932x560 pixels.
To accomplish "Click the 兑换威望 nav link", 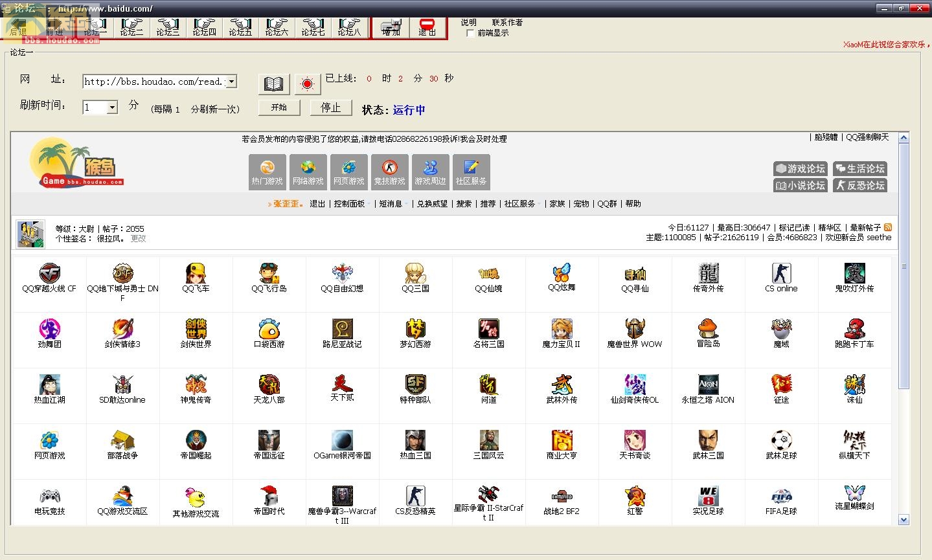I will click(x=432, y=204).
